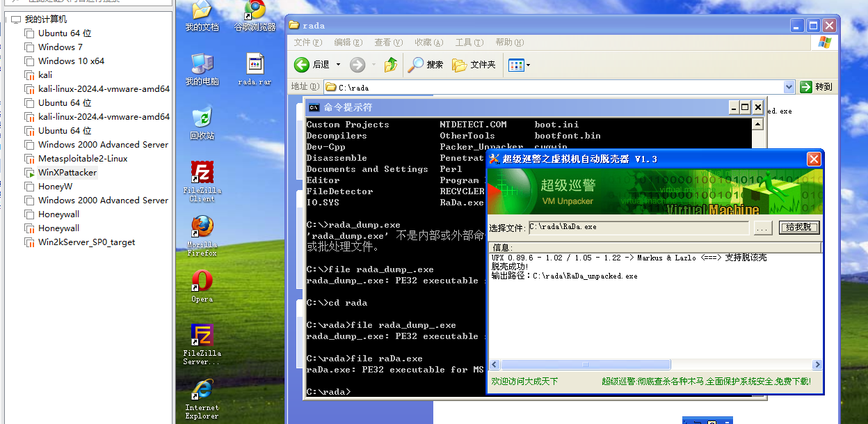Click the 给我脱 unpack button
The image size is (868, 424).
pyautogui.click(x=799, y=228)
